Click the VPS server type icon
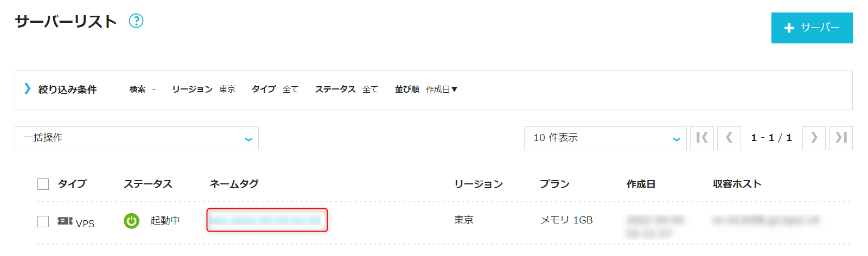This screenshot has width=868, height=256. point(65,221)
